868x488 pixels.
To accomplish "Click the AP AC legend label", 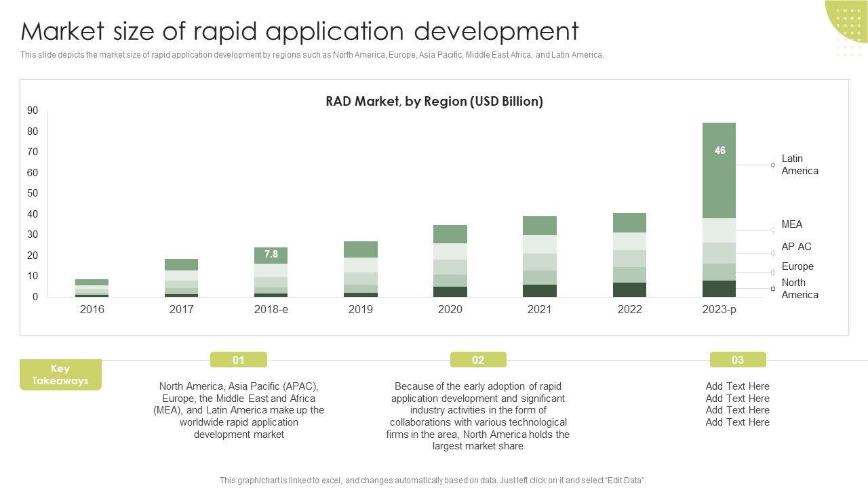I will 796,247.
